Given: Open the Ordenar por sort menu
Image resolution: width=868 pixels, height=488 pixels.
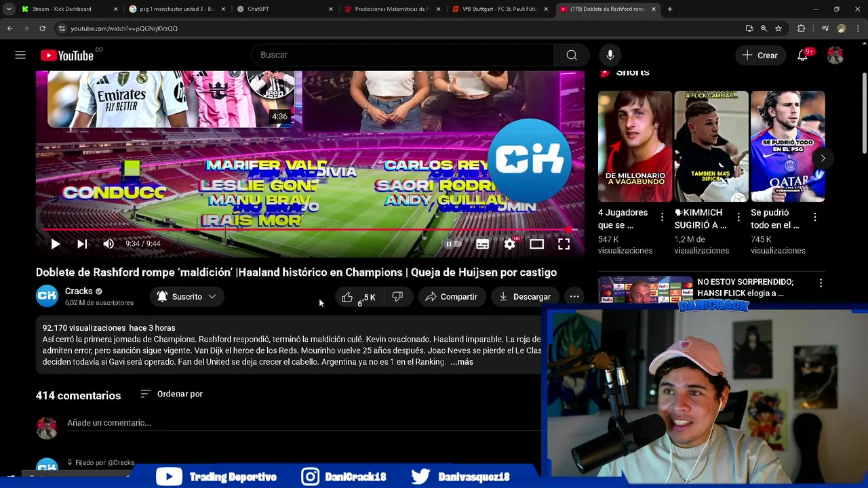Looking at the screenshot, I should point(172,394).
